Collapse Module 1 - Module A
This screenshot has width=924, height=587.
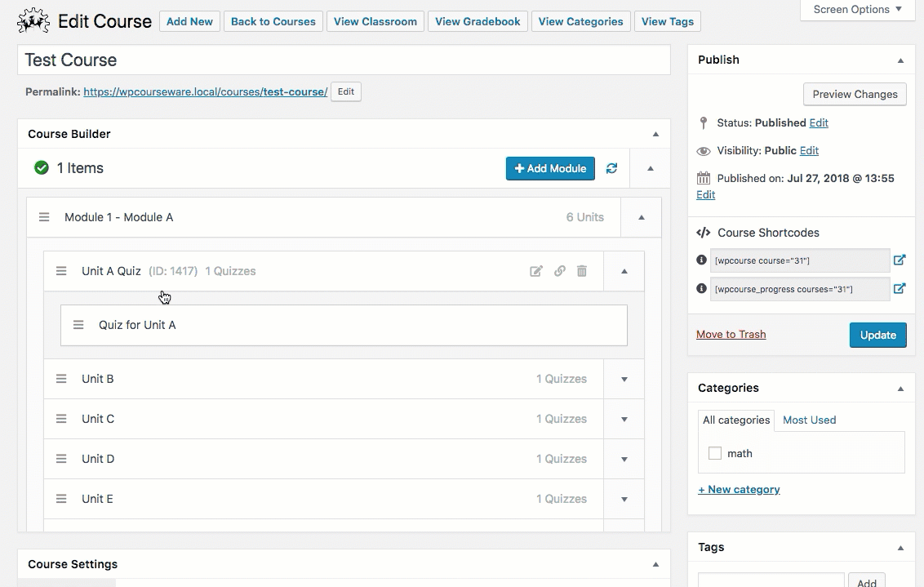642,217
